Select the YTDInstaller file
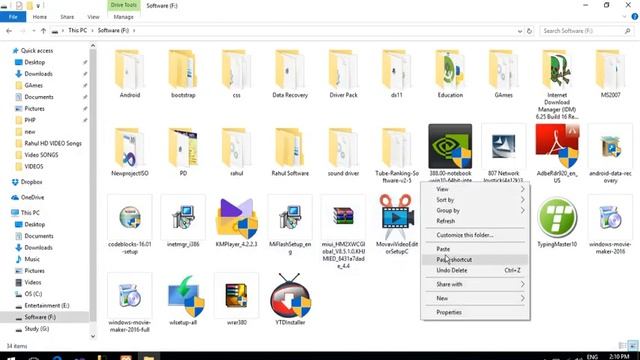This screenshot has width=640, height=360. click(290, 300)
